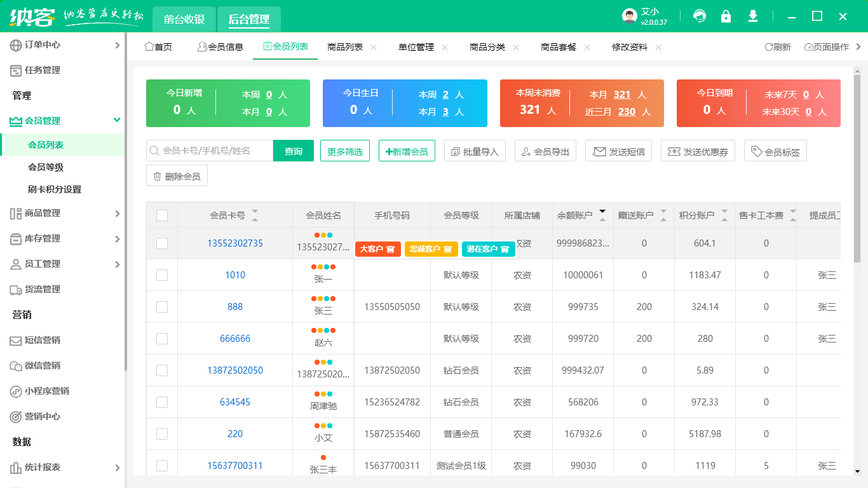Viewport: 868px width, 488px height.
Task: Open the 商品列表 tab
Action: [x=345, y=47]
